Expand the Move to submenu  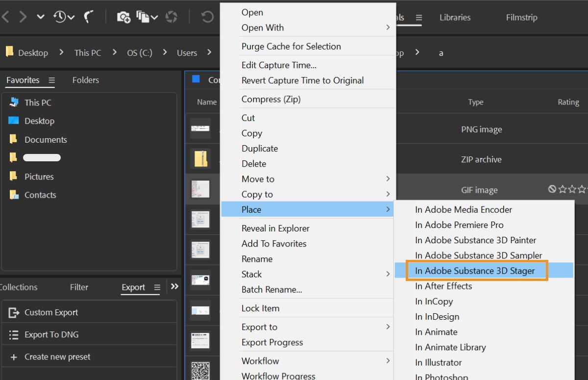coord(388,179)
